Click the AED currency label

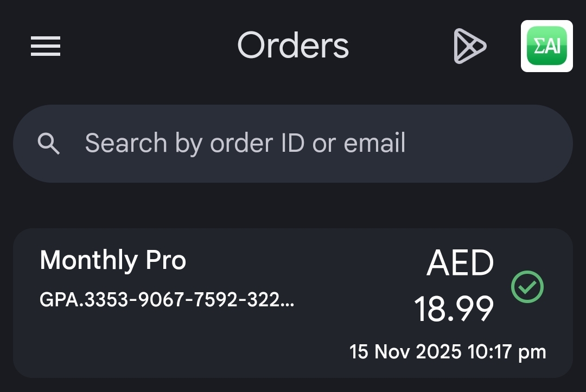(x=460, y=264)
